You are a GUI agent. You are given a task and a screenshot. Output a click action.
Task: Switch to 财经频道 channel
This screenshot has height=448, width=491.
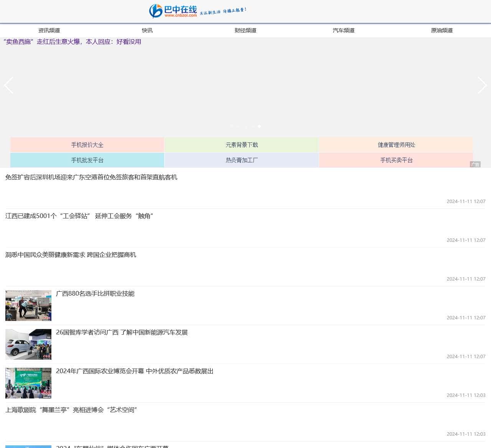(245, 30)
